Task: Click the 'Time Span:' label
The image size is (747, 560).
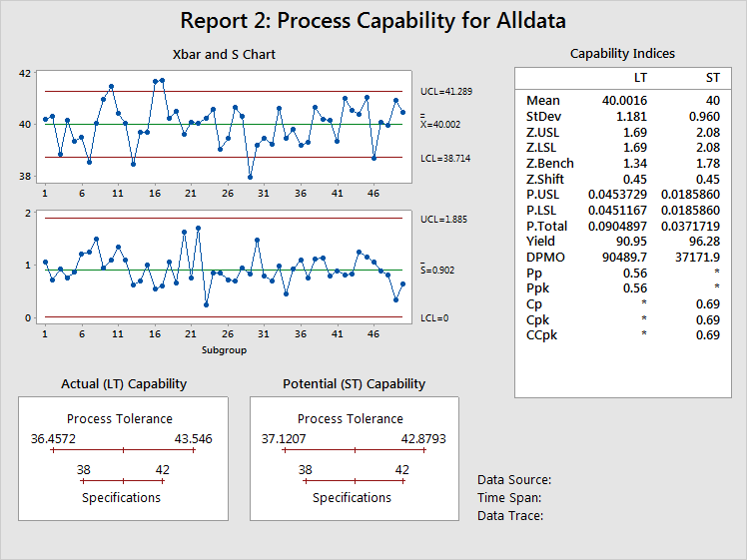Action: 509,498
